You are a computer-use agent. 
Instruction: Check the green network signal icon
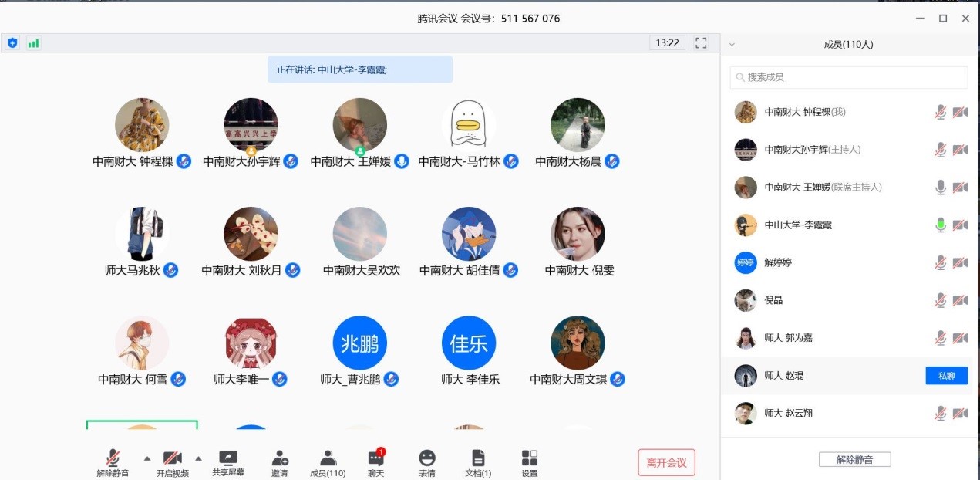click(x=33, y=43)
